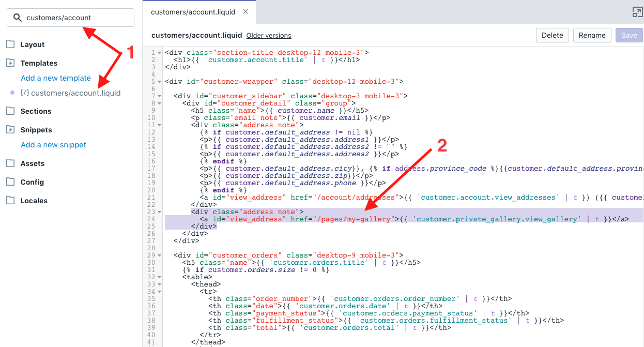This screenshot has width=644, height=347.
Task: Expand the Sections folder
Action: click(x=36, y=111)
